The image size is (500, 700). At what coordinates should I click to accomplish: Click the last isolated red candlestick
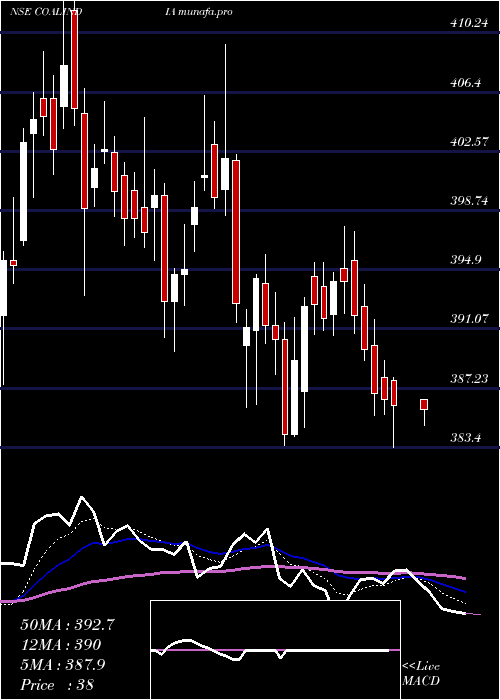tap(424, 404)
